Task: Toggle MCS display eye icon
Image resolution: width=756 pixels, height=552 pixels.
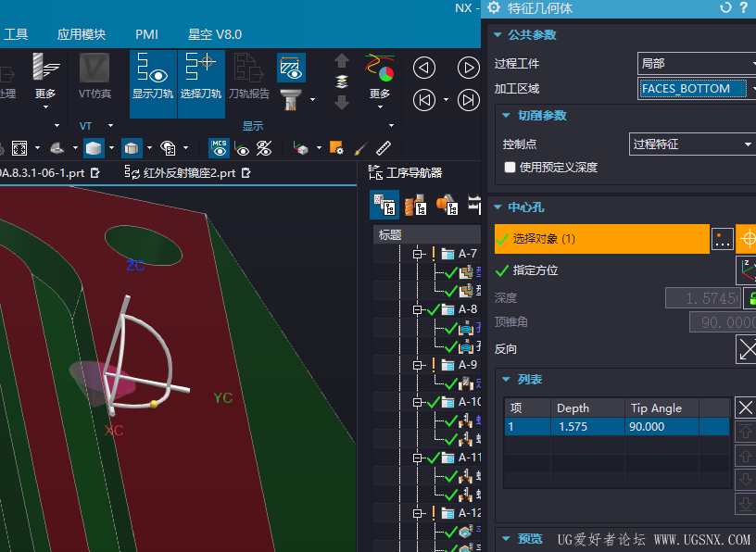Action: click(x=219, y=148)
